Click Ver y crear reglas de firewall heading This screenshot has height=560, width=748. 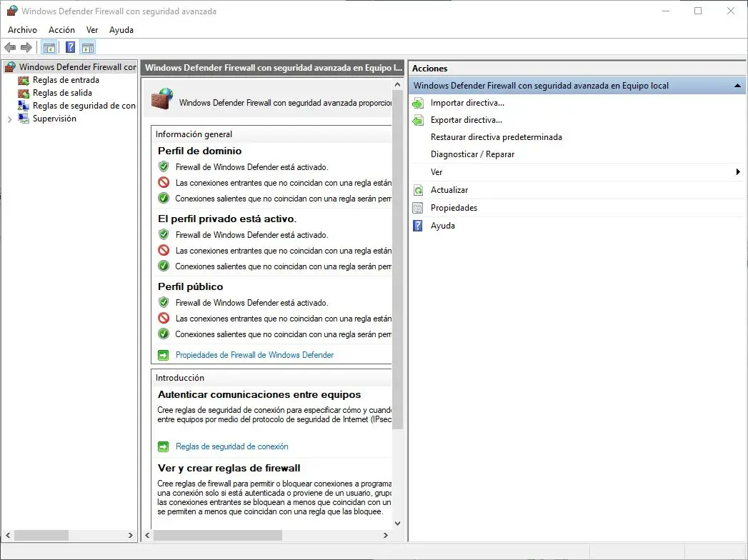(229, 469)
